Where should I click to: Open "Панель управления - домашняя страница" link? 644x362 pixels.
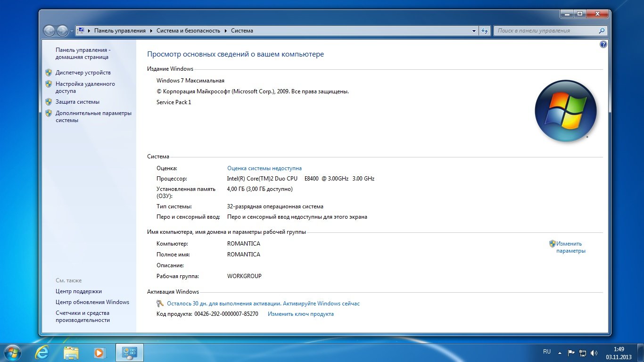pos(83,53)
